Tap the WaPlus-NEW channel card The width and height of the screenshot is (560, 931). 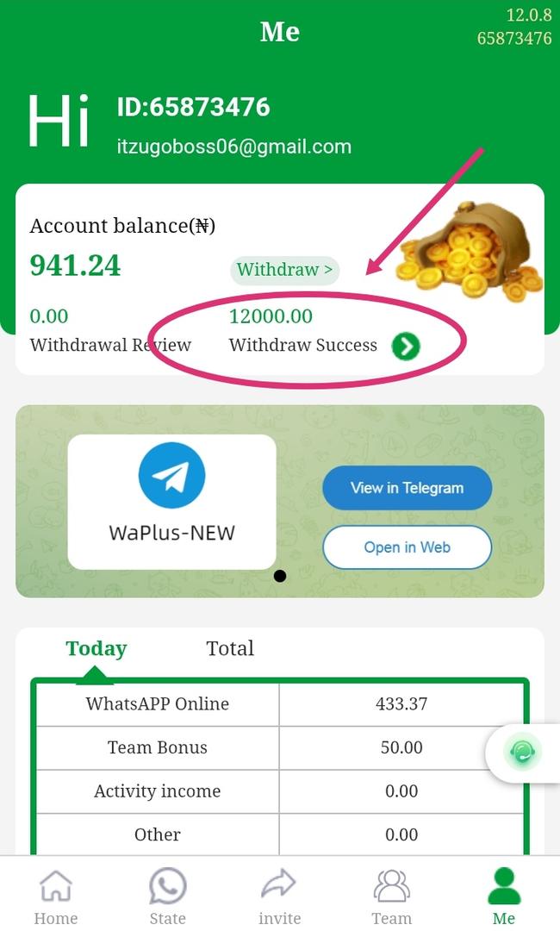[x=172, y=503]
